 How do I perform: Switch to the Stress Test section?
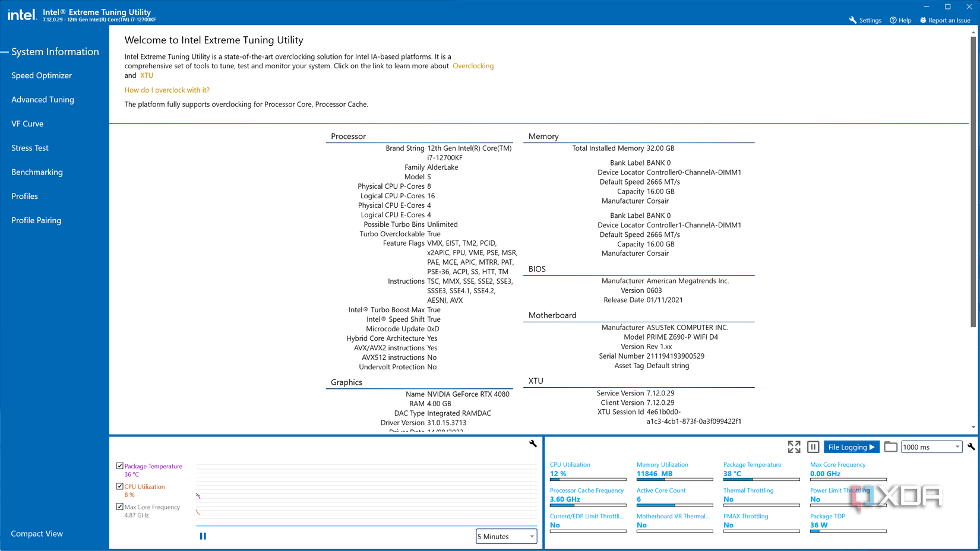pyautogui.click(x=30, y=148)
